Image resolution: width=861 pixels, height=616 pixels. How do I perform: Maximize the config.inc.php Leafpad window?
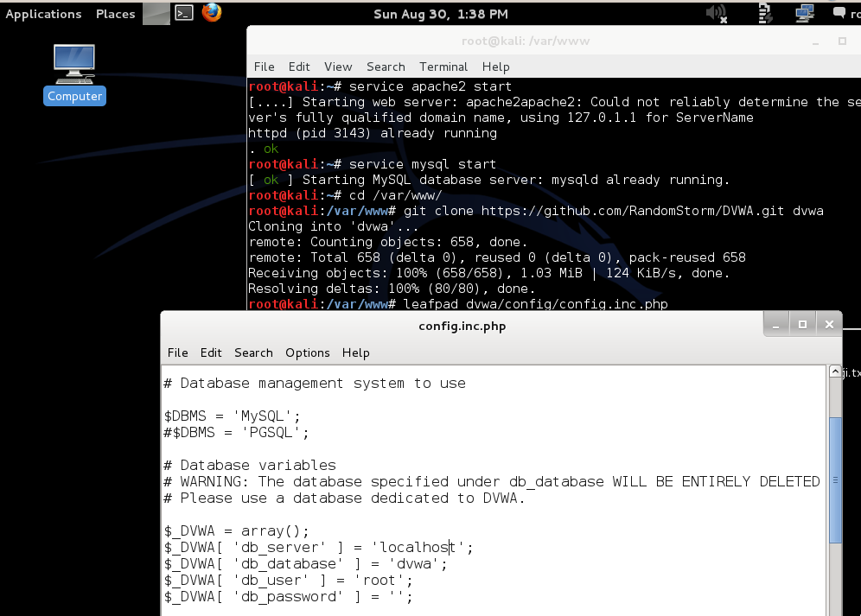[x=802, y=325]
